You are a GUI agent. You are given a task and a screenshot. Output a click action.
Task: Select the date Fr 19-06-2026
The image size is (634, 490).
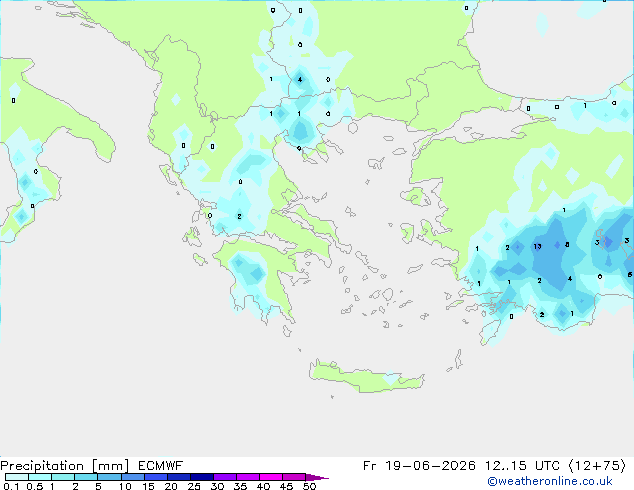point(419,466)
